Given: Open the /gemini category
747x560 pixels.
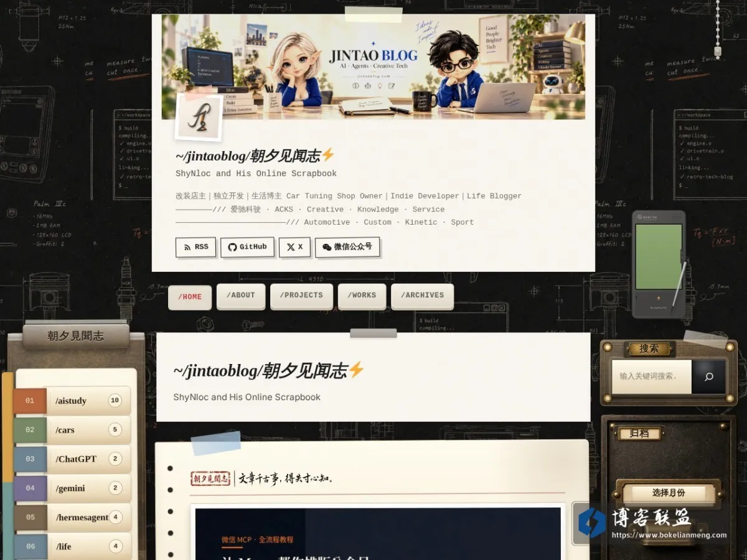Looking at the screenshot, I should (72, 488).
